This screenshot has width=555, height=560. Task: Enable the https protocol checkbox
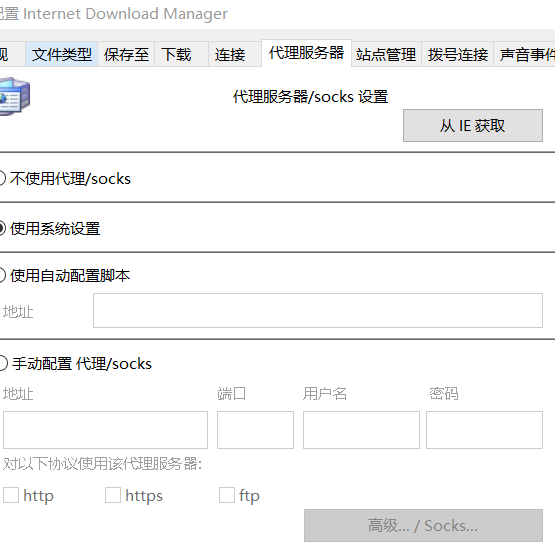coord(113,495)
